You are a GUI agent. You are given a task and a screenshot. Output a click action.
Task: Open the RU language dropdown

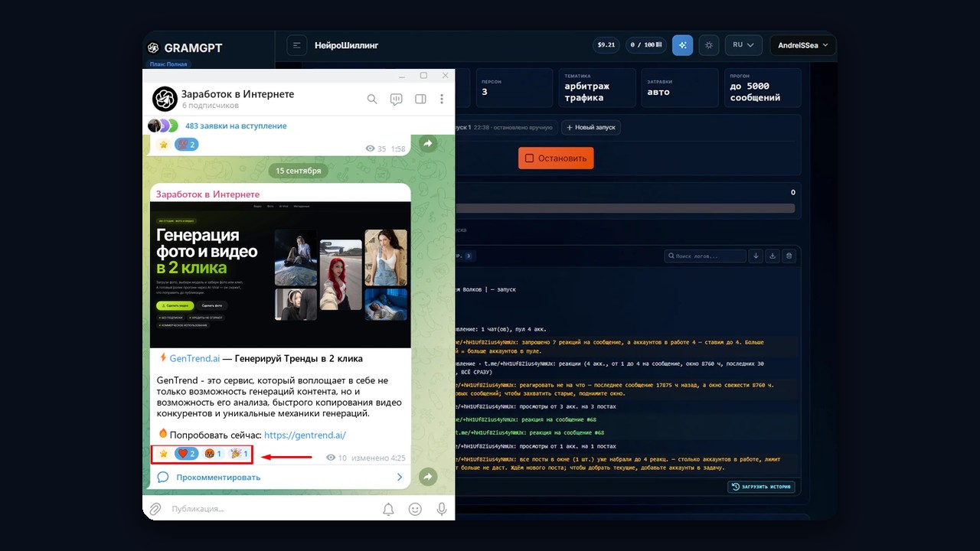[743, 45]
